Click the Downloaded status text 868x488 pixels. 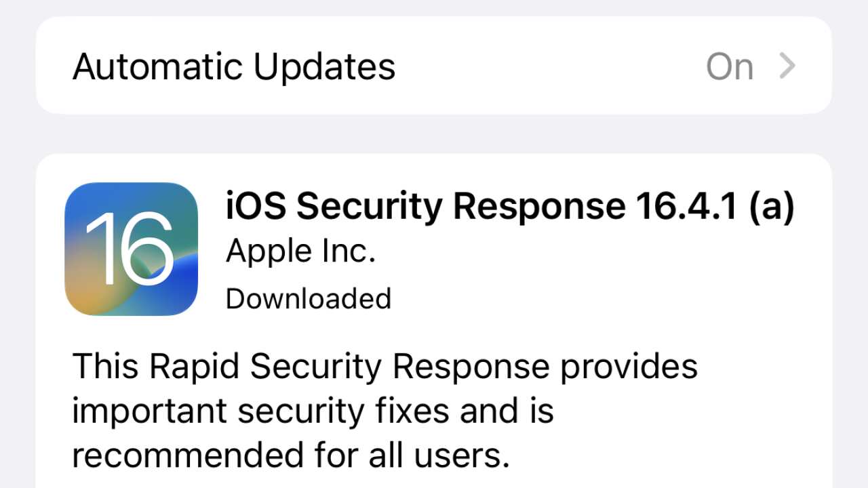308,299
